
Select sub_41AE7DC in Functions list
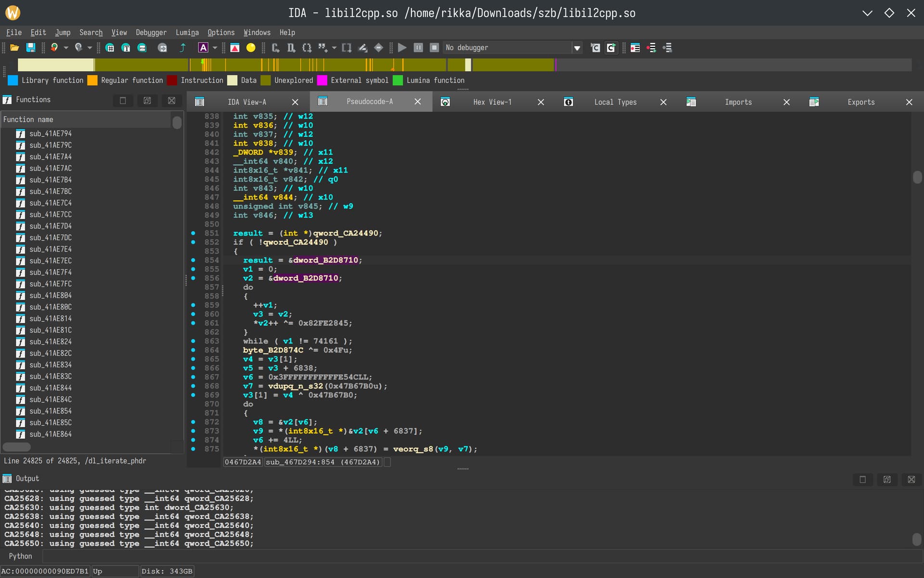click(50, 237)
